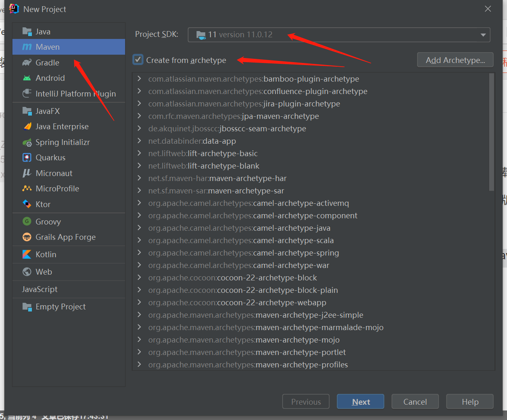Image resolution: width=507 pixels, height=420 pixels.
Task: Select maven-archetype-mojo row
Action: point(311,340)
